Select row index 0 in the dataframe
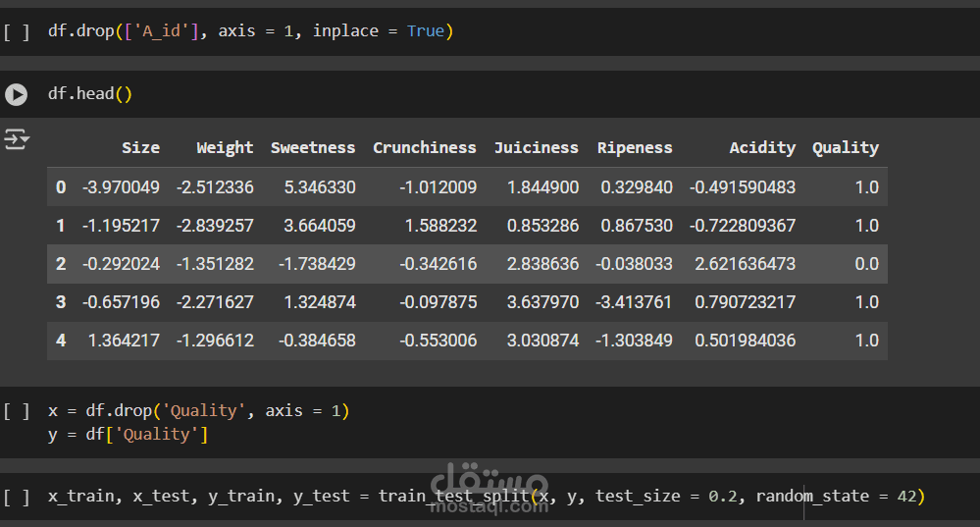 point(61,186)
